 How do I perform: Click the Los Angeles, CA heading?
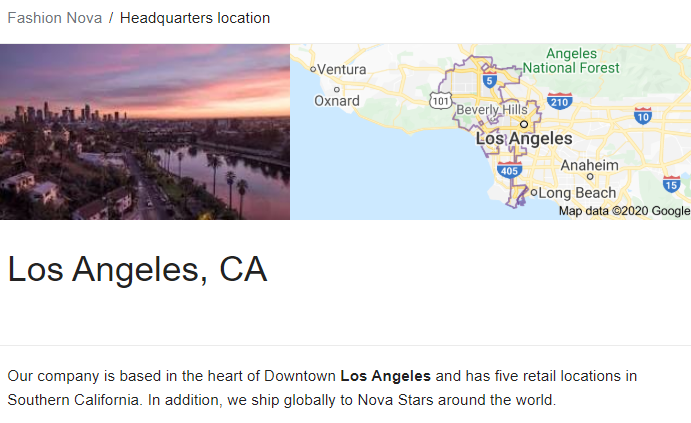click(137, 269)
